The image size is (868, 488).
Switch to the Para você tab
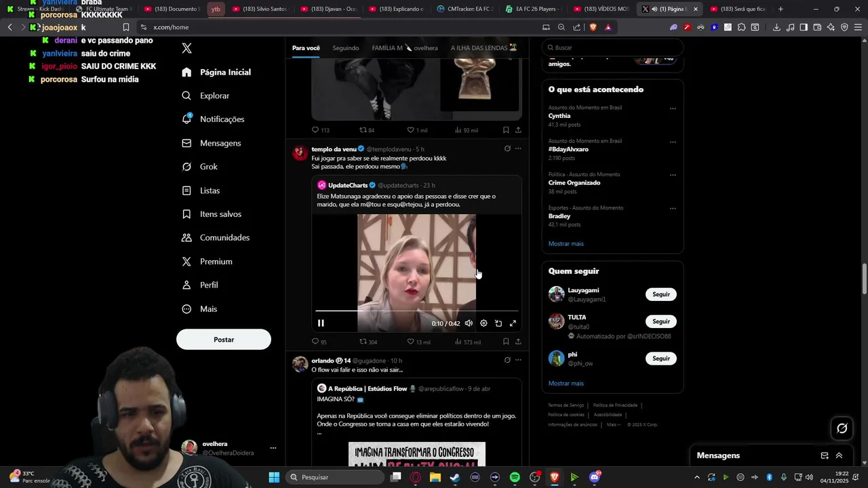[x=306, y=48]
